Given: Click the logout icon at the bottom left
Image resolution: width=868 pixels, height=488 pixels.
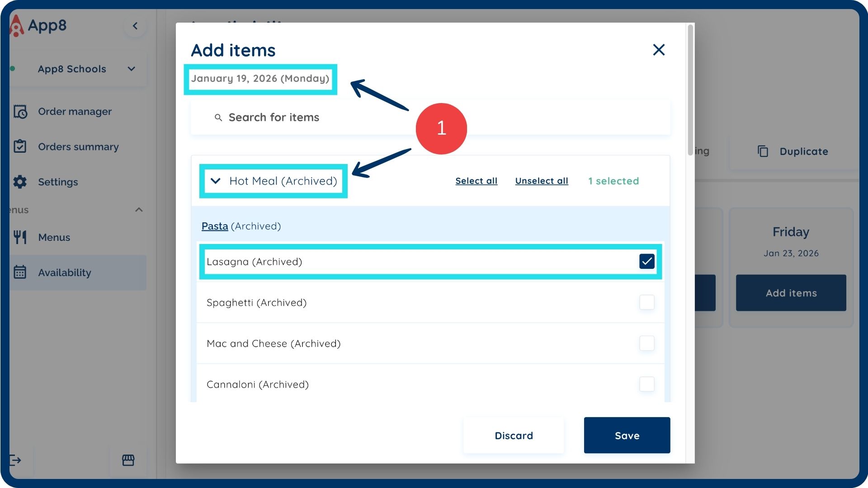Looking at the screenshot, I should click(x=15, y=460).
